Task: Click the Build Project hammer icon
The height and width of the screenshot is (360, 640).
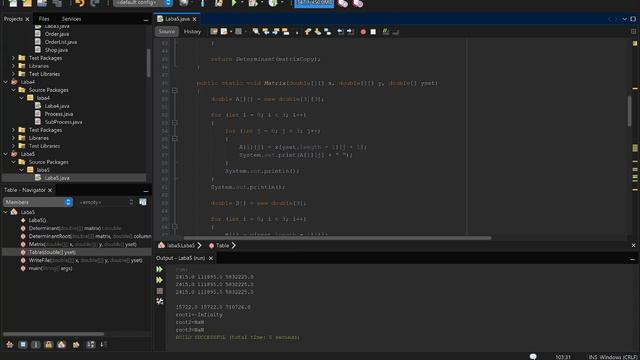Action: (202, 3)
